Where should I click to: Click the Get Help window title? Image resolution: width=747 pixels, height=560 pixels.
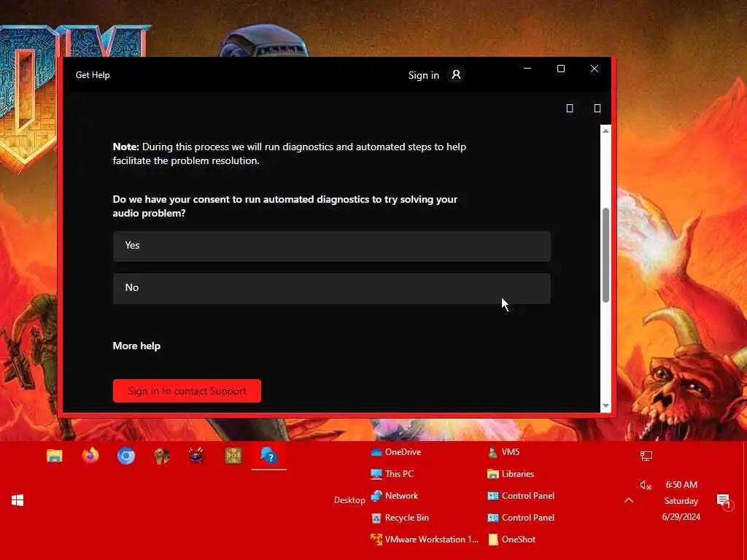93,75
